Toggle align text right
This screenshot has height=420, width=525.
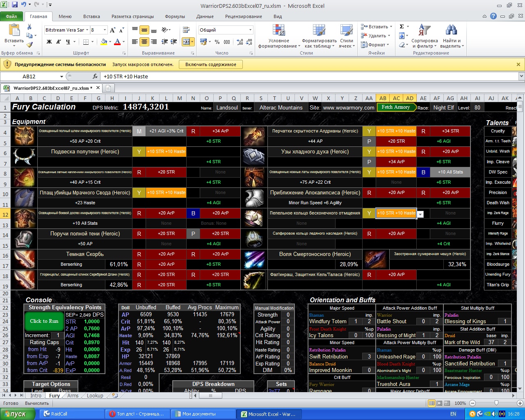[x=154, y=42]
